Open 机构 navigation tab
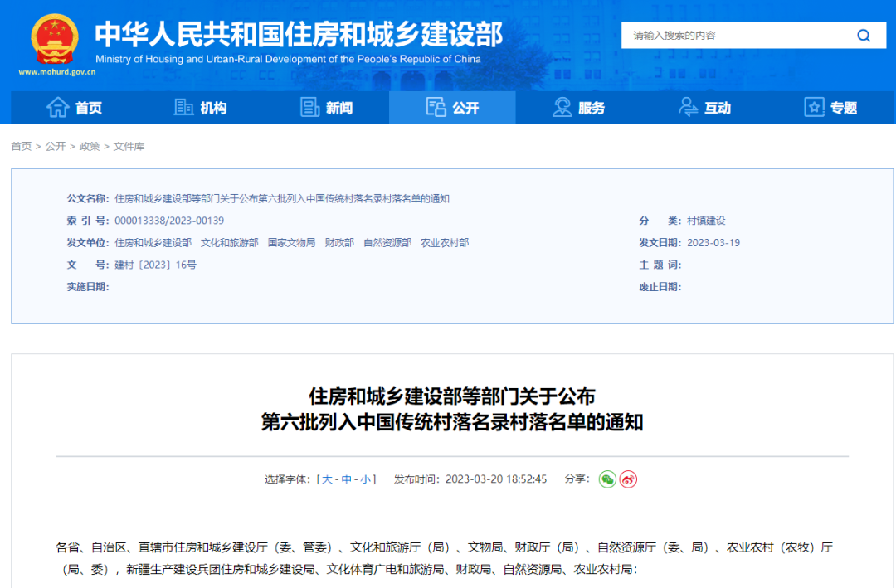The height and width of the screenshot is (588, 896). 200,108
